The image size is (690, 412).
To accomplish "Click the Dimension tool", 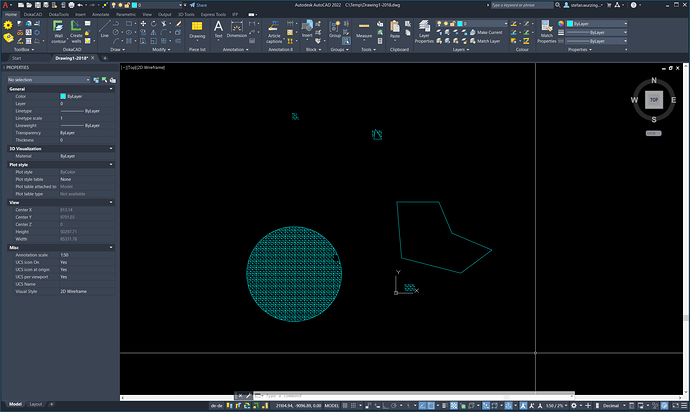I will 239,29.
